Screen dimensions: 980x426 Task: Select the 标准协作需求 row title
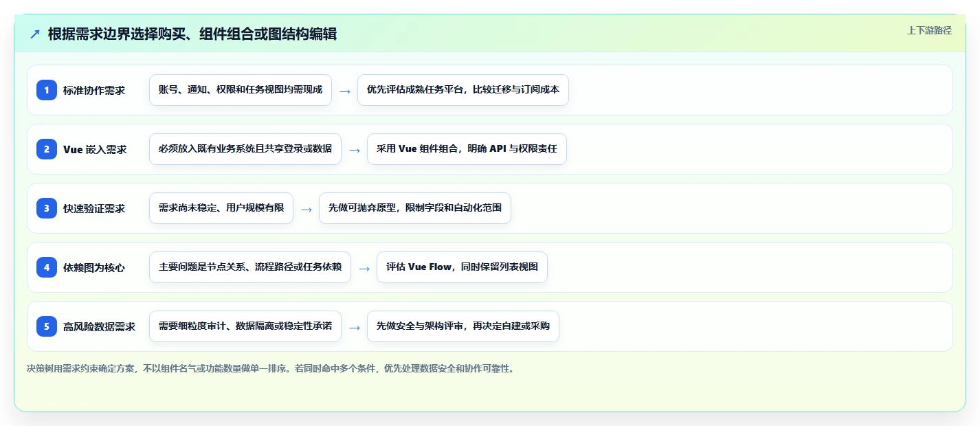pos(94,90)
